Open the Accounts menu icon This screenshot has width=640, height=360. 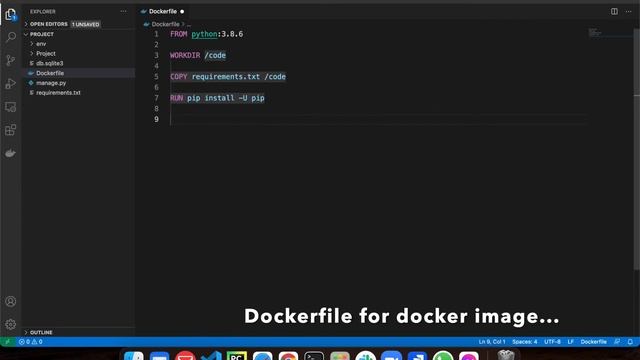(x=11, y=301)
